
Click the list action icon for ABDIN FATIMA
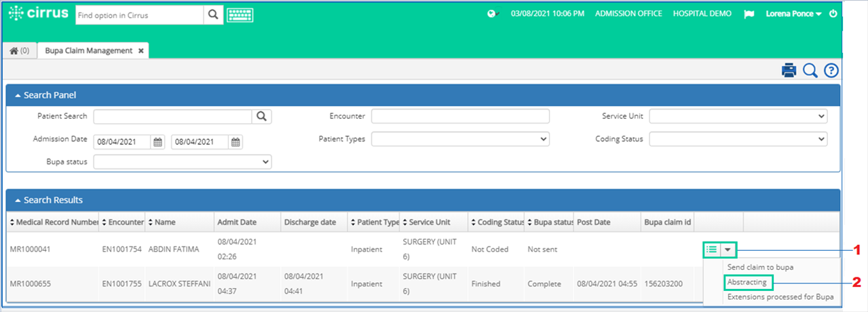click(x=711, y=249)
